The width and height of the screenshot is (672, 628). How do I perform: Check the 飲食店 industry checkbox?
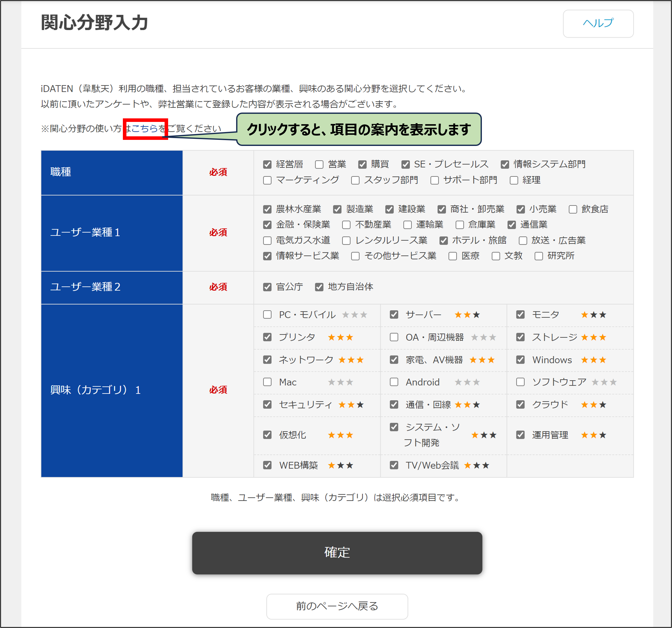[573, 209]
